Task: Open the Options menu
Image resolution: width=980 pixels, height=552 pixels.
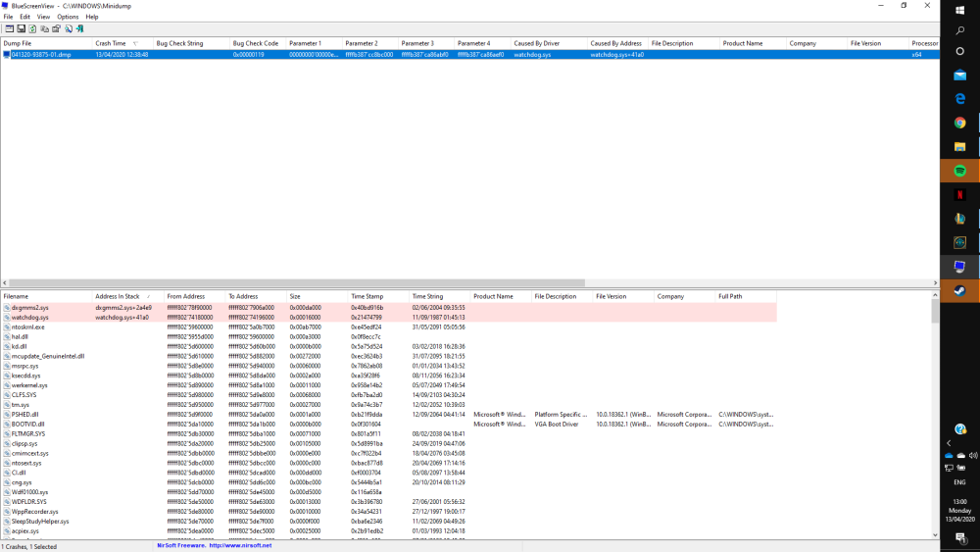Action: coord(68,17)
